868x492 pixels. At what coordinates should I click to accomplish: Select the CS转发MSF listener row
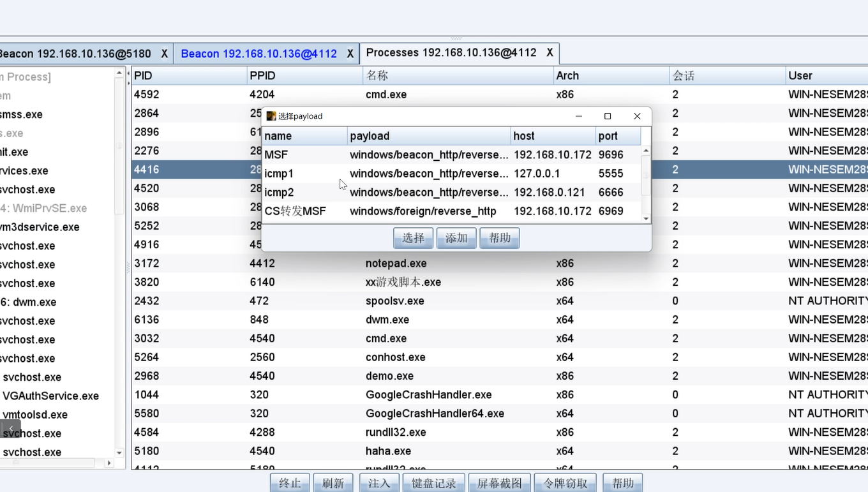click(x=383, y=211)
